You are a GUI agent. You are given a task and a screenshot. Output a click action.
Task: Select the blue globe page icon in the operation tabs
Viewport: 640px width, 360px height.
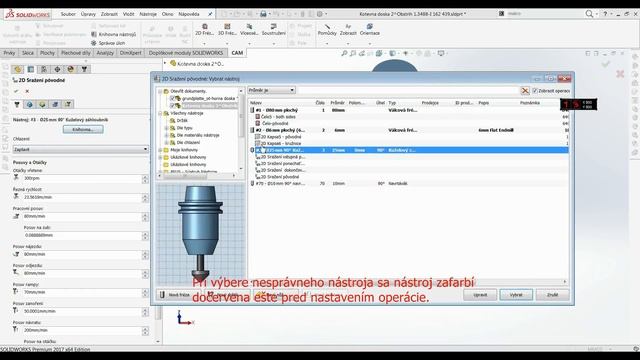pos(29,104)
